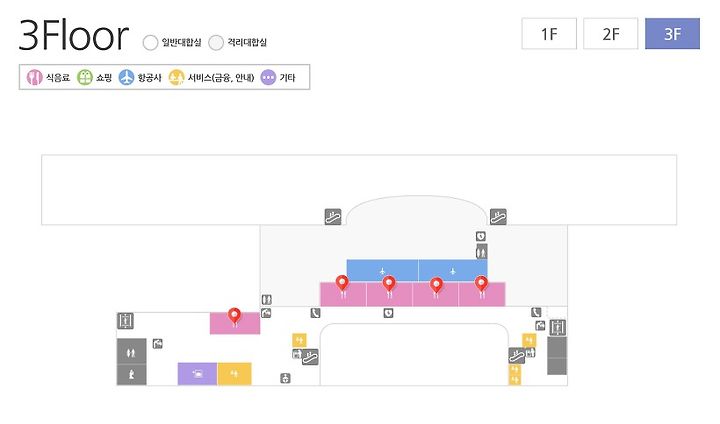Click the left blue airline block on the map
Image resolution: width=720 pixels, height=424 pixels.
382,271
